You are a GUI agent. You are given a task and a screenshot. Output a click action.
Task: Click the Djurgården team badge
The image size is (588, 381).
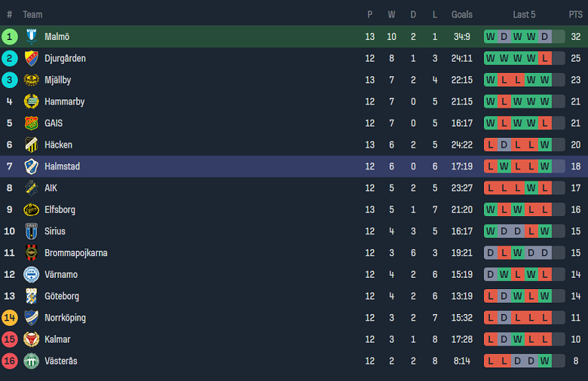(32, 59)
